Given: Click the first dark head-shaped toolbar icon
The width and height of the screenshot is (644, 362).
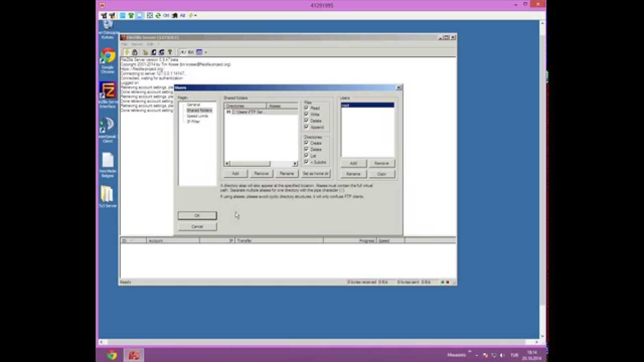Looking at the screenshot, I should 154,52.
